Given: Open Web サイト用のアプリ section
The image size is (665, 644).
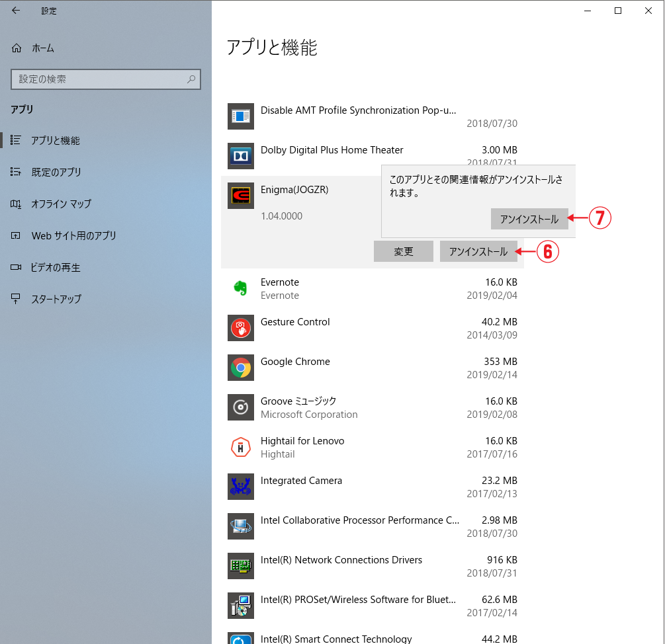Looking at the screenshot, I should [74, 235].
